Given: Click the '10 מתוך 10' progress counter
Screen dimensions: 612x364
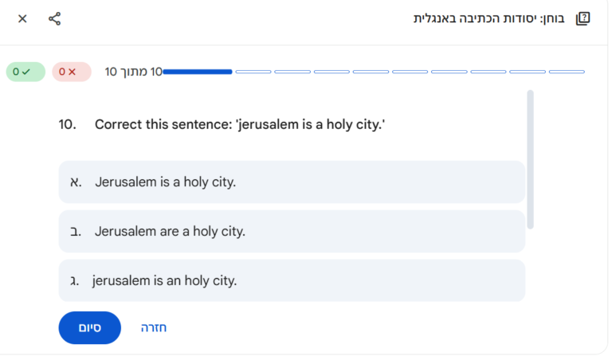Looking at the screenshot, I should pyautogui.click(x=133, y=72).
